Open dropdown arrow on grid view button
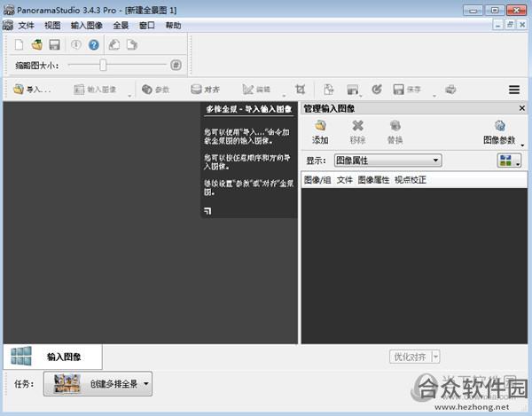Image resolution: width=532 pixels, height=416 pixels. tap(518, 164)
